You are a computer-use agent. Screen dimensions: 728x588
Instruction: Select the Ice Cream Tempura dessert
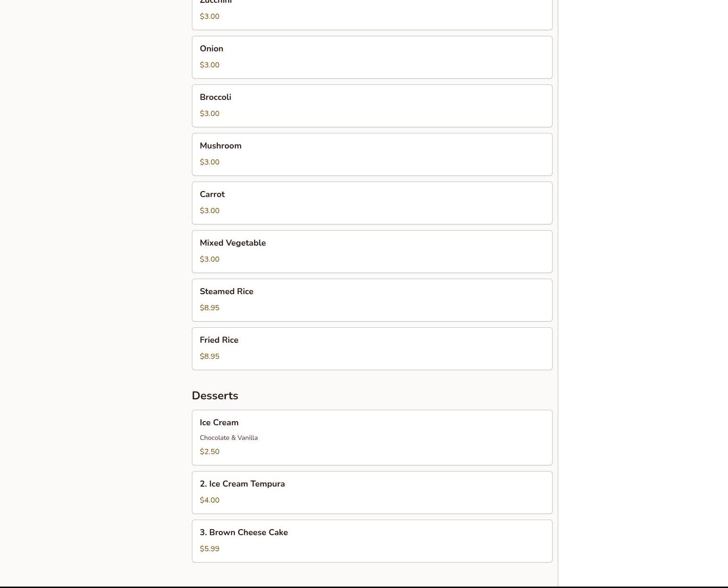point(372,492)
